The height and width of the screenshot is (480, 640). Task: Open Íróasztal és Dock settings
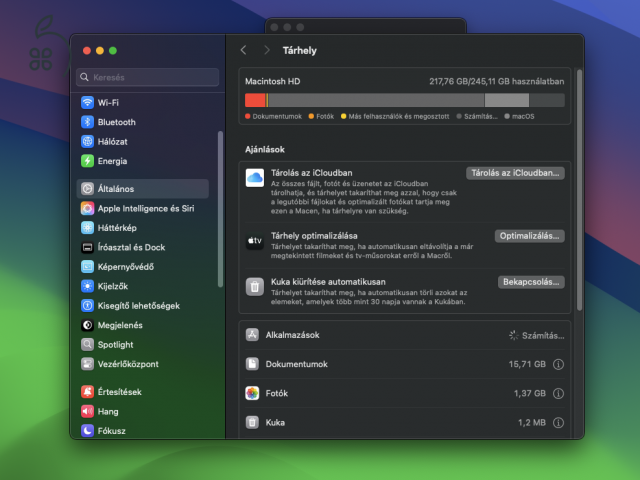tap(131, 247)
